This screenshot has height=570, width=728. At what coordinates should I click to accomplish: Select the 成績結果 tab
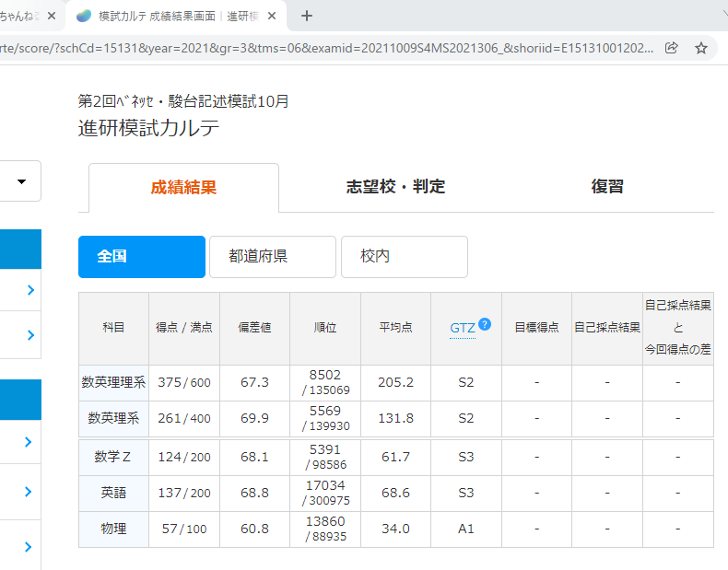pos(184,187)
